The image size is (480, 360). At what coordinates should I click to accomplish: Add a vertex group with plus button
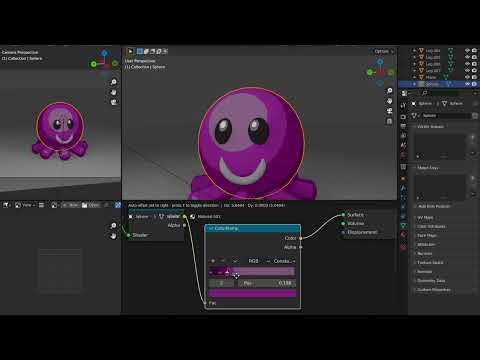click(473, 137)
